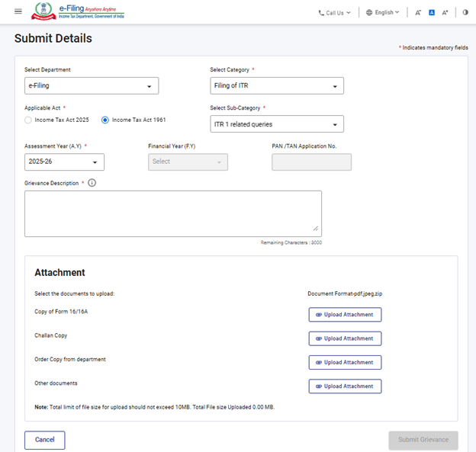Open the Select Sub-Category dropdown
Viewport: 476px width, 452px height.
click(x=276, y=124)
